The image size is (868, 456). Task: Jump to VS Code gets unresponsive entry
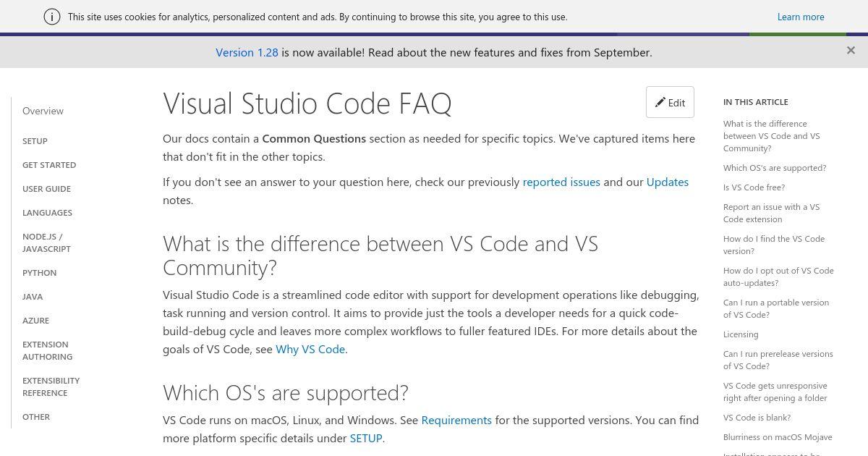pyautogui.click(x=775, y=392)
